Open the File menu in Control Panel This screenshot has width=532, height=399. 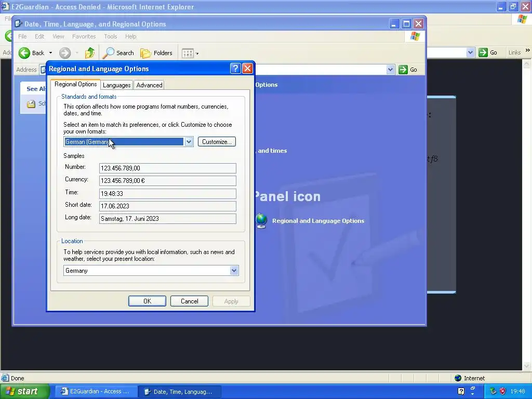coord(22,36)
